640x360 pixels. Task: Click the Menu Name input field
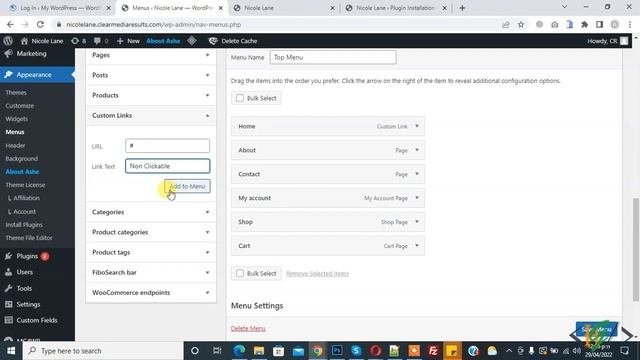coord(333,57)
